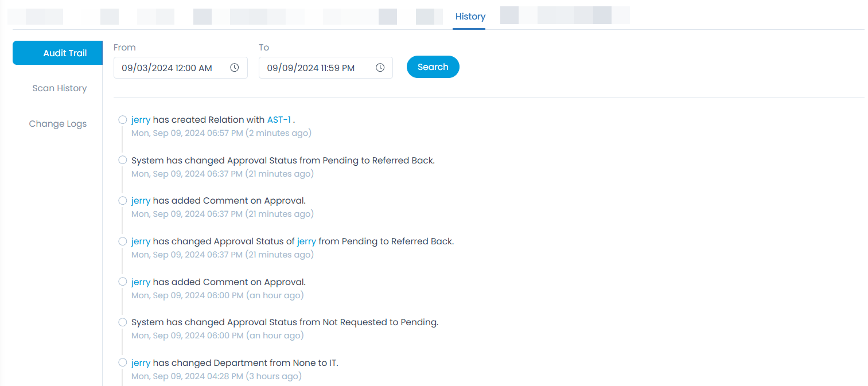The height and width of the screenshot is (386, 868).
Task: Click jerry in the created Relation entry
Action: tap(141, 119)
